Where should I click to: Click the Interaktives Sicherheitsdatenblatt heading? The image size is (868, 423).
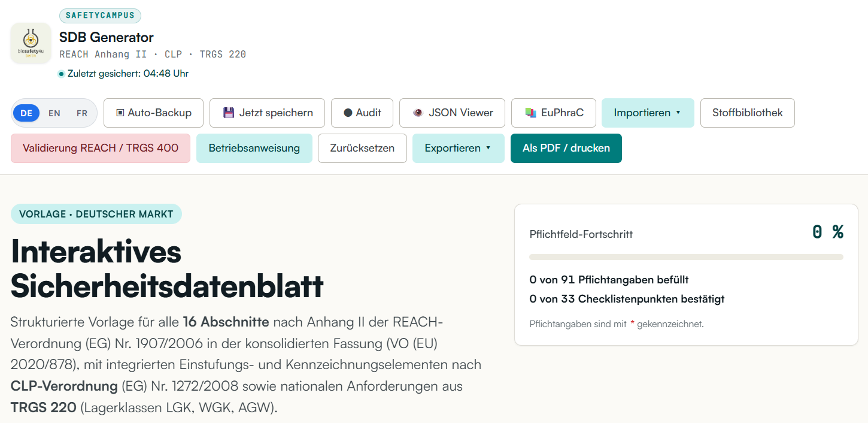[x=167, y=268]
